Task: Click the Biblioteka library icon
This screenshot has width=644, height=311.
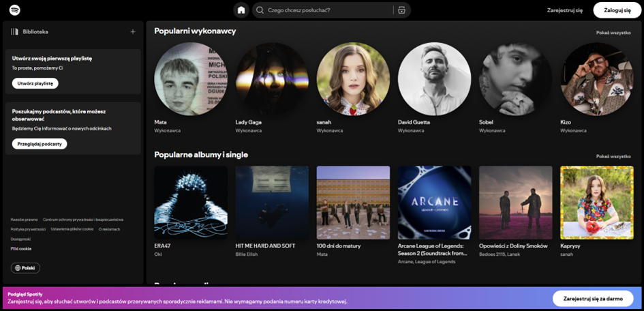Action: point(15,31)
